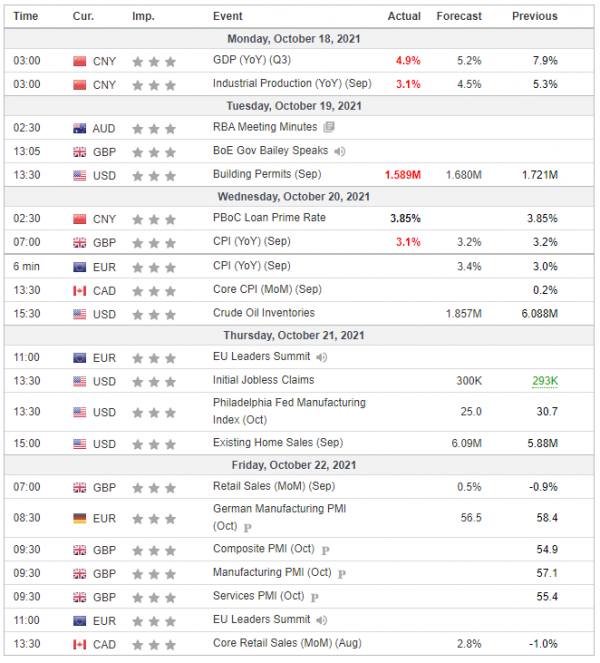Open the RBA Meeting Minutes document icon
The height and width of the screenshot is (663, 600).
coord(329,127)
